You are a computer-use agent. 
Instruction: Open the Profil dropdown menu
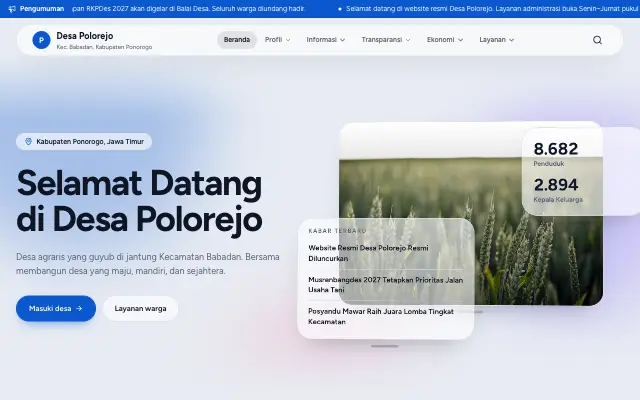[x=278, y=40]
